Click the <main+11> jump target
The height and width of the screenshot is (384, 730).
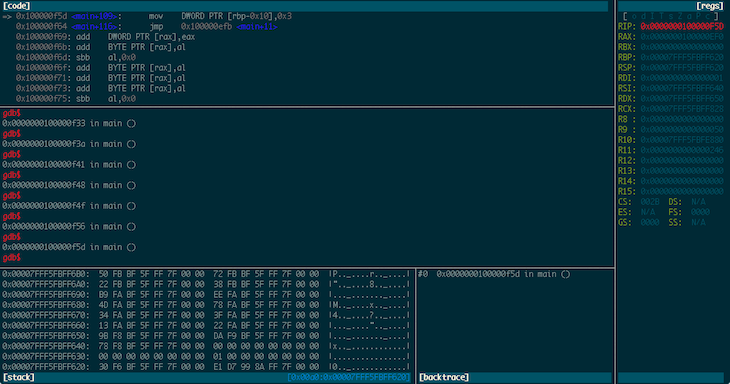pos(257,27)
